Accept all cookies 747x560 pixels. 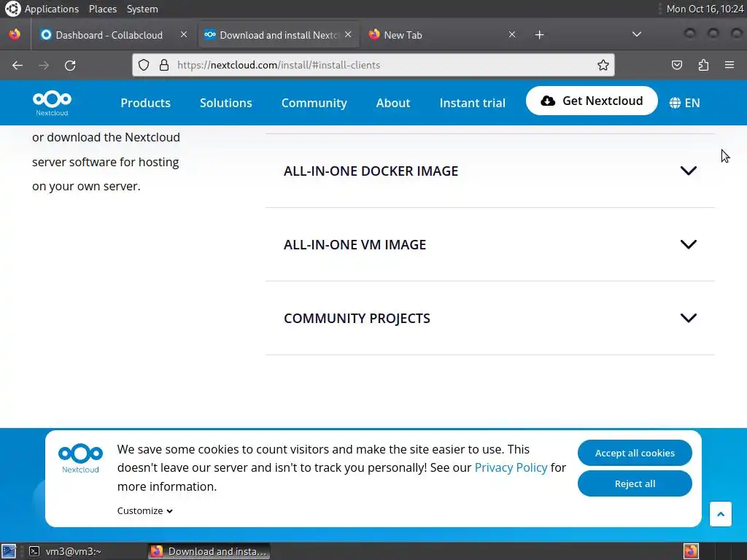635,453
